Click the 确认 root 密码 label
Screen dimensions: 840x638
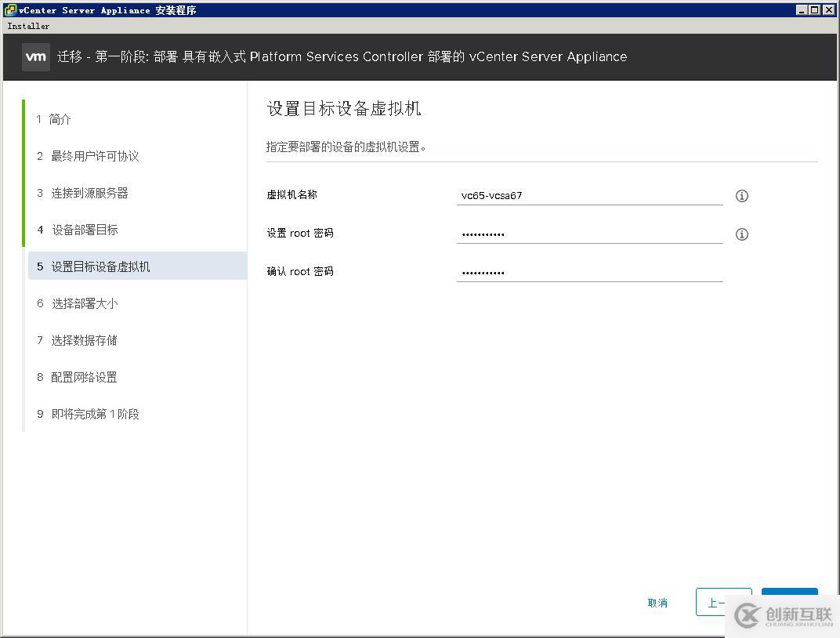pyautogui.click(x=300, y=272)
